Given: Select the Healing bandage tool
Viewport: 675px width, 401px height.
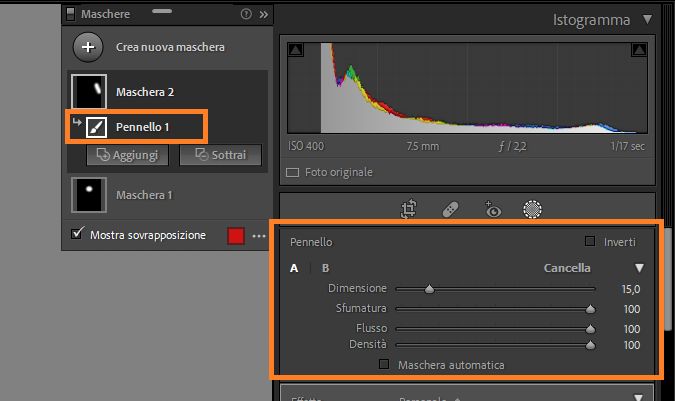Looking at the screenshot, I should click(x=450, y=210).
